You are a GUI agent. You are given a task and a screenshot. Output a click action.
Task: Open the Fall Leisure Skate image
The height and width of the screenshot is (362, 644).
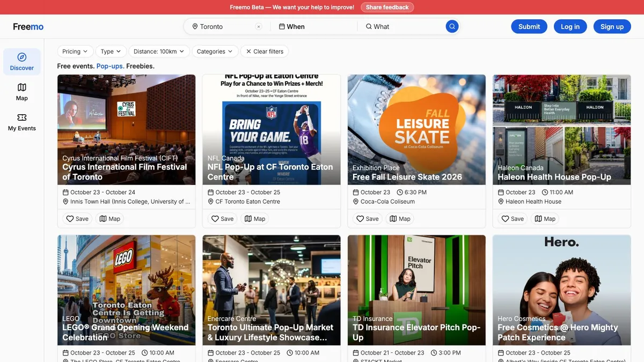point(416,130)
